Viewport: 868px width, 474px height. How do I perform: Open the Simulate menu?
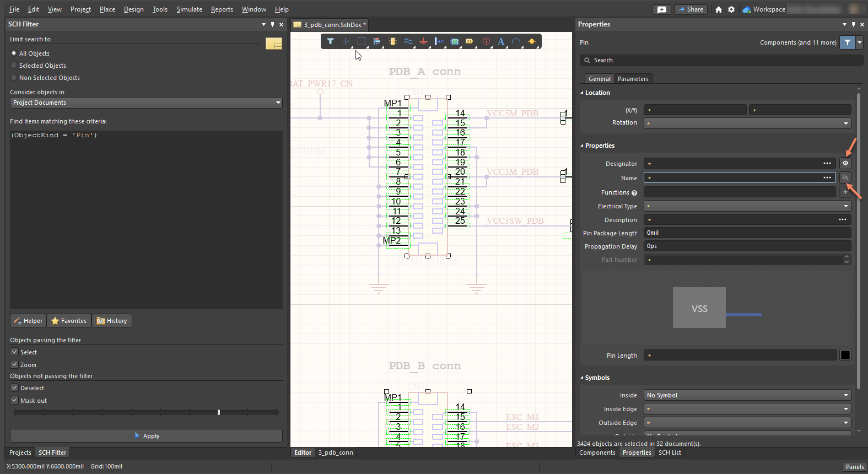[x=189, y=9]
